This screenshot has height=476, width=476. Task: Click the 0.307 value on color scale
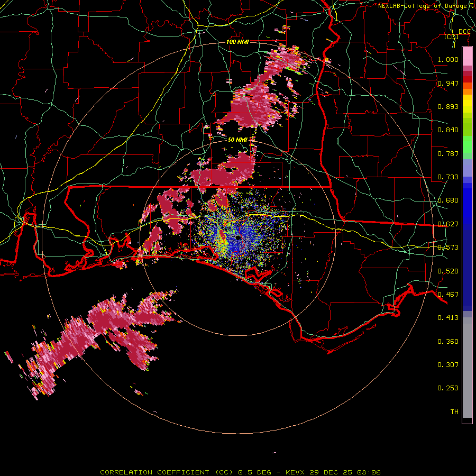[448, 365]
